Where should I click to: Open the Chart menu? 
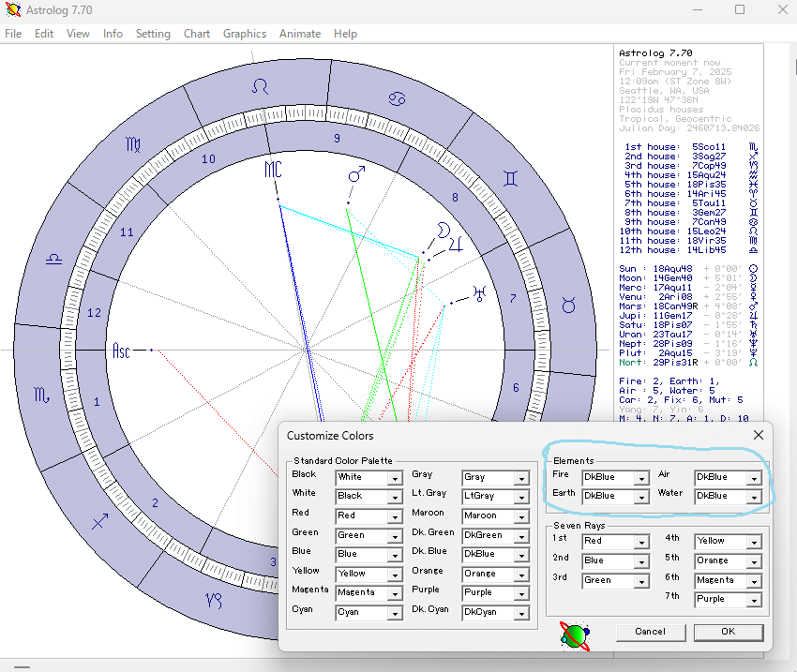coord(197,34)
